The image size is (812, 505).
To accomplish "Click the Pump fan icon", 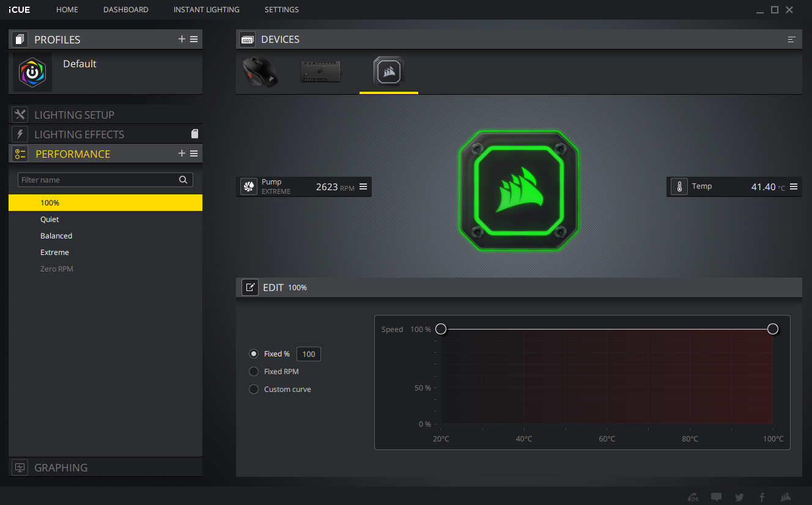I will (249, 186).
